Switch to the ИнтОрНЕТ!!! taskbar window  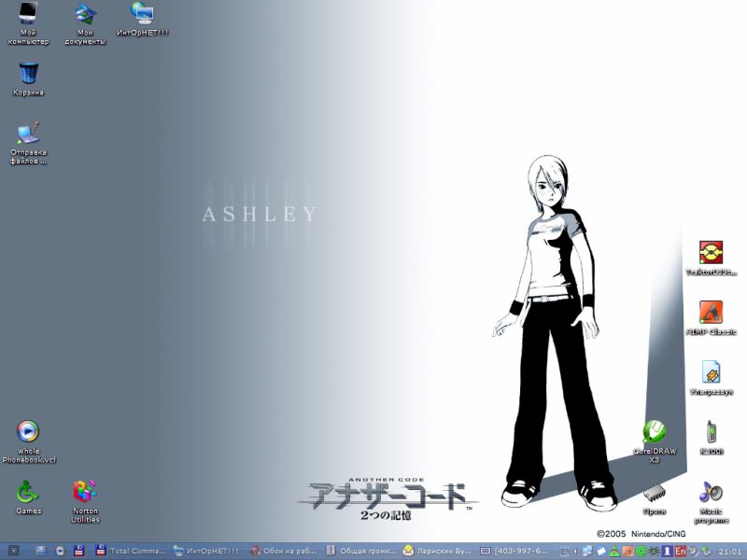click(206, 551)
